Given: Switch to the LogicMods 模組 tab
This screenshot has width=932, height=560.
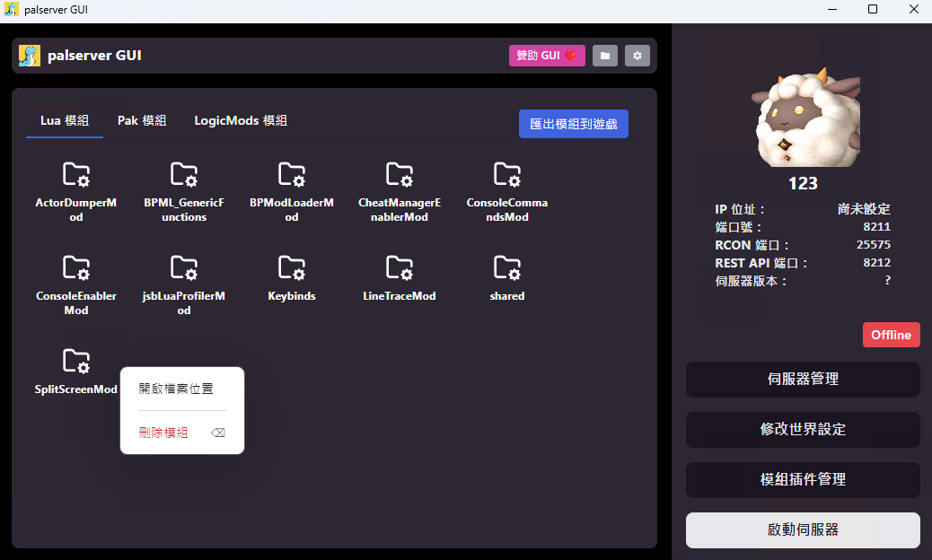Looking at the screenshot, I should 241,120.
